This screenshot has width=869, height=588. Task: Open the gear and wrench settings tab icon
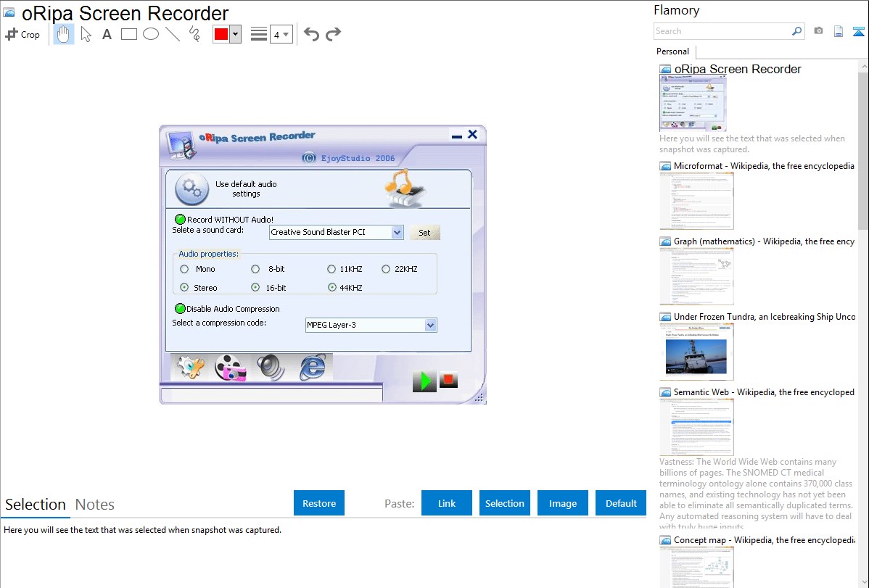pyautogui.click(x=191, y=368)
